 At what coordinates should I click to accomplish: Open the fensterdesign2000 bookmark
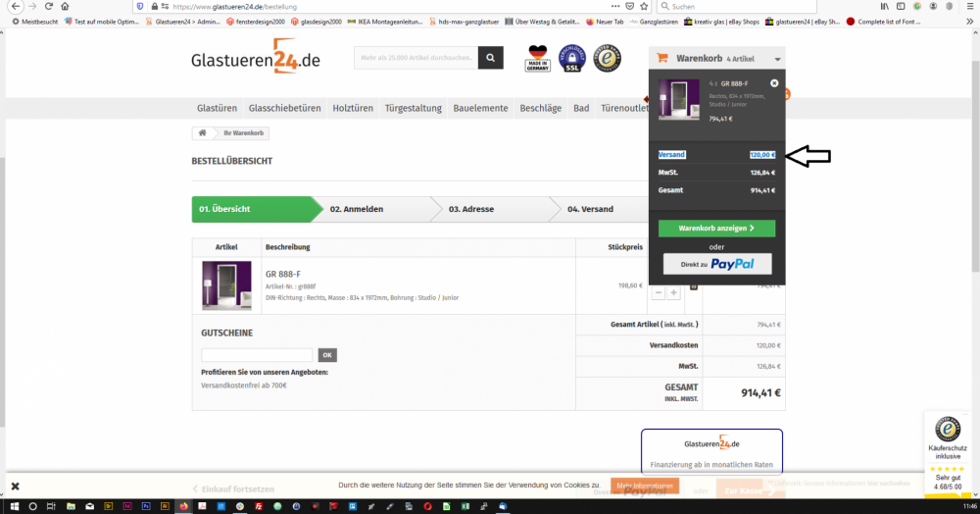[256, 22]
